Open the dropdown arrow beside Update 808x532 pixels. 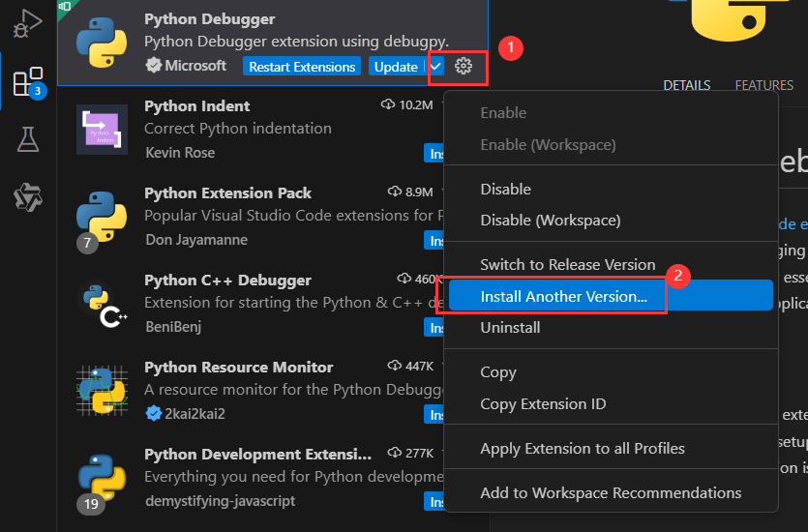[435, 67]
